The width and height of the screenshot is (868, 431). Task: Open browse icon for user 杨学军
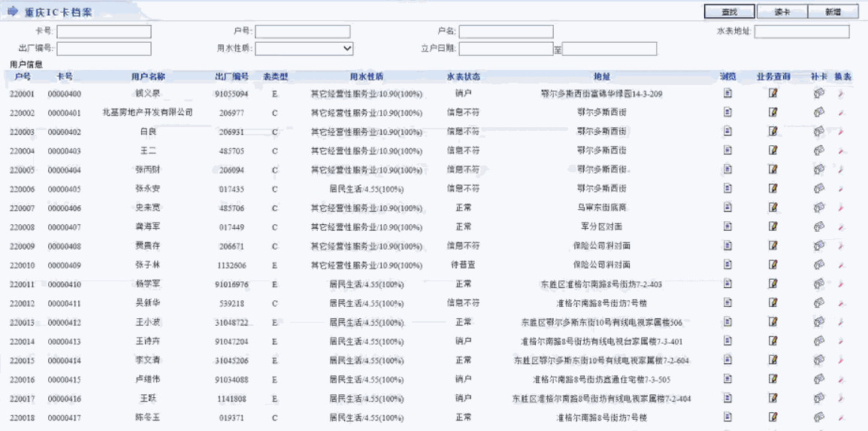[727, 284]
